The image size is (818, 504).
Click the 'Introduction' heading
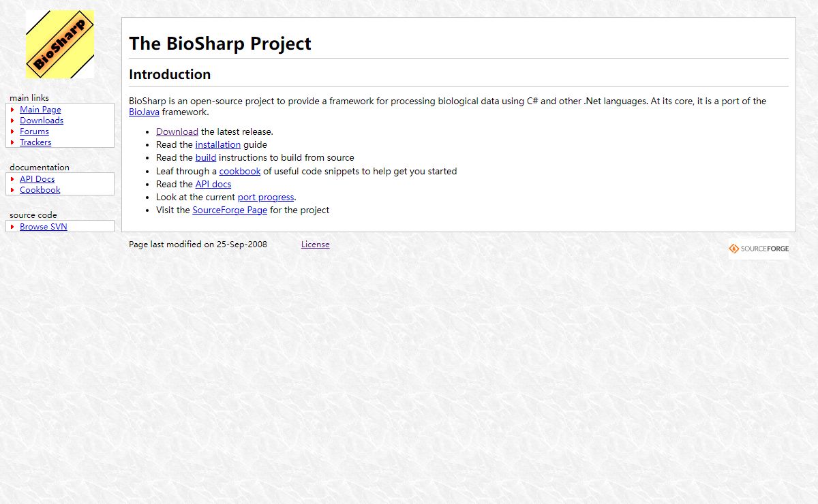point(170,75)
